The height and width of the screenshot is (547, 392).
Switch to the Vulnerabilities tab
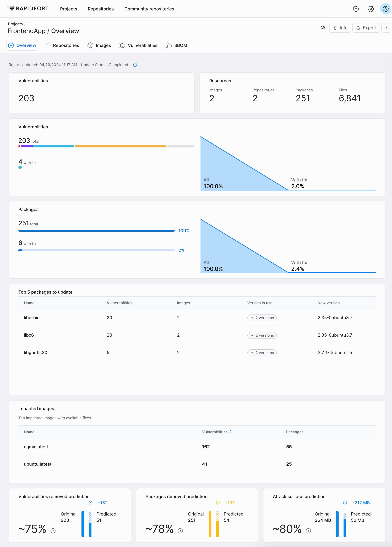pos(138,45)
